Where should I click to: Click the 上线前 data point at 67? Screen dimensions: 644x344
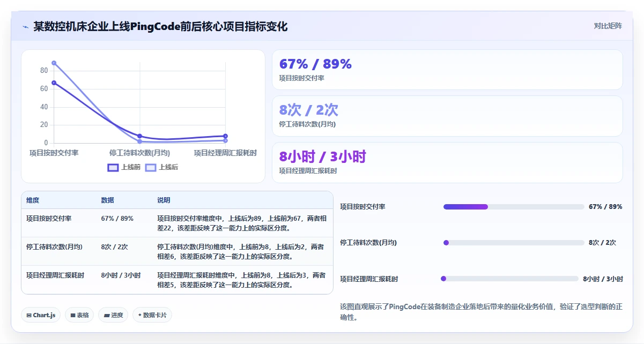point(54,83)
